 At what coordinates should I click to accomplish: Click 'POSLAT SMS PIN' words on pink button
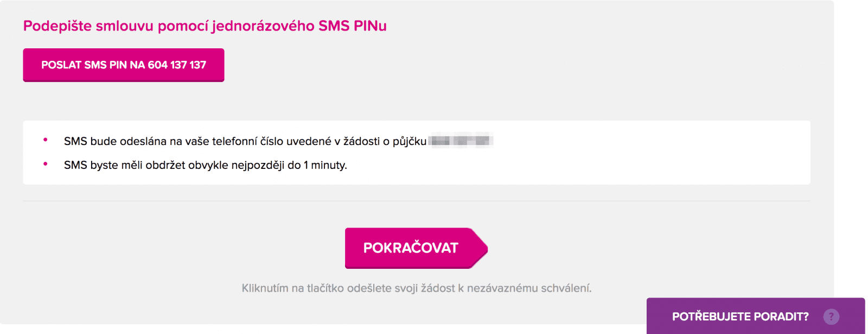click(x=84, y=65)
